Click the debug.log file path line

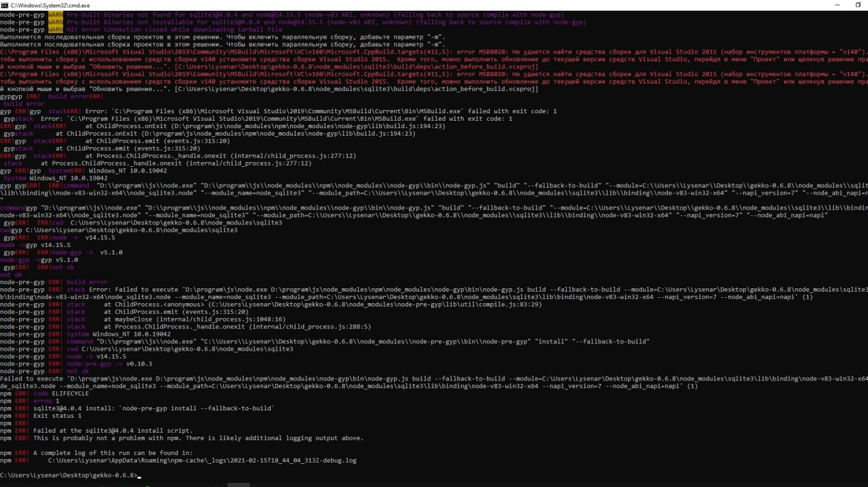click(x=178, y=461)
